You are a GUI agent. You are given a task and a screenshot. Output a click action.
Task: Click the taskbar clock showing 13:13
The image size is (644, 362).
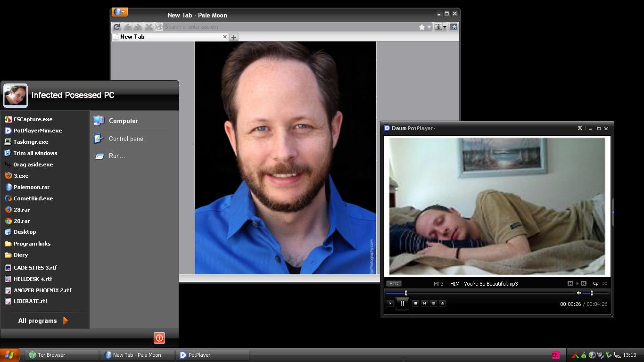[x=629, y=355]
